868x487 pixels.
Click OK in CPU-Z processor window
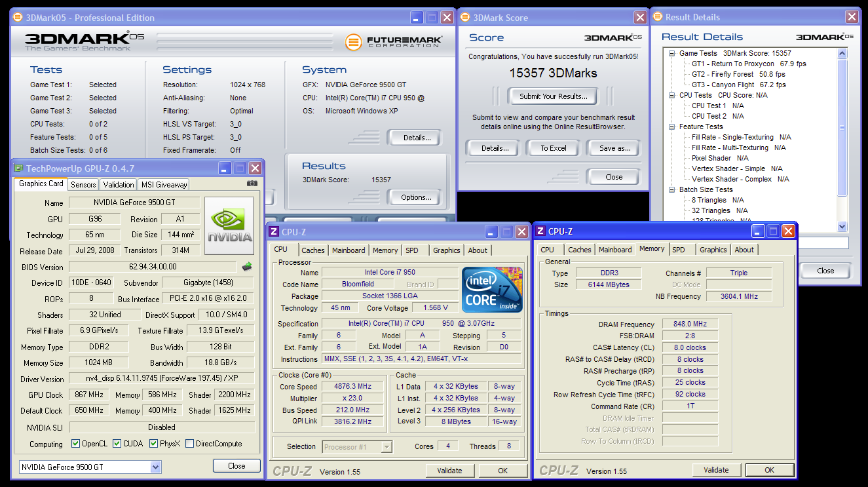[502, 471]
